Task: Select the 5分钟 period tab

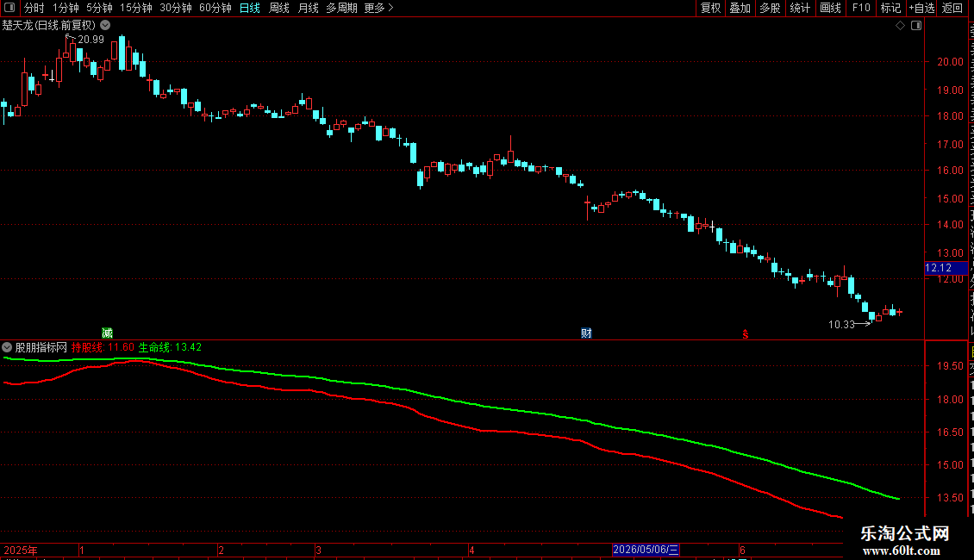Action: click(x=99, y=8)
